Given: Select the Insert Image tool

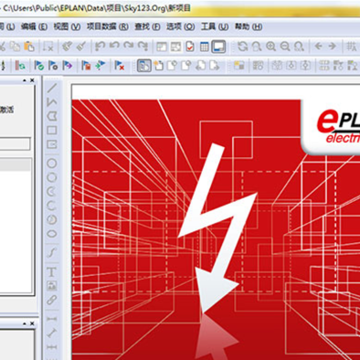Looking at the screenshot, I should tap(52, 286).
